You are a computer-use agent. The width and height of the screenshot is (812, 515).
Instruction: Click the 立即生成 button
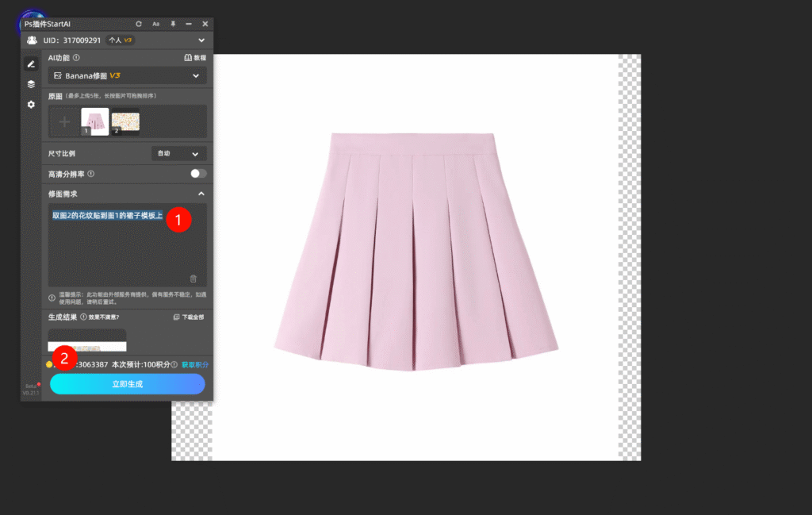[x=127, y=384]
